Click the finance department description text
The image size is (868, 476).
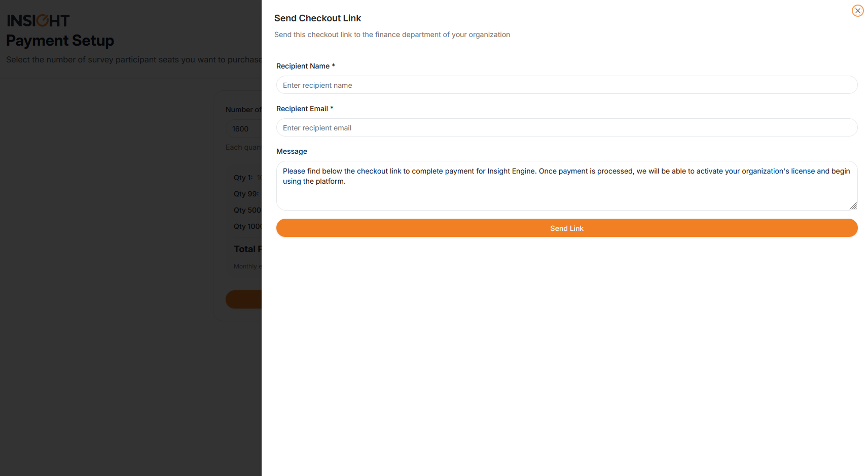[x=392, y=35]
